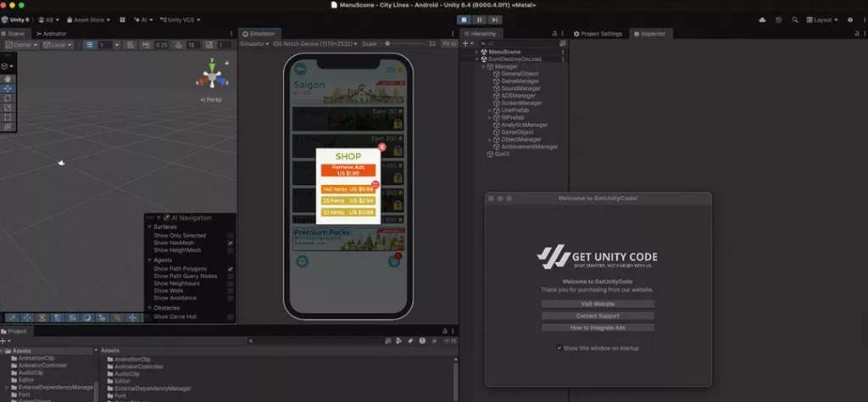Enable Show Only Selected checkbox
This screenshot has height=402, width=868.
click(x=231, y=236)
